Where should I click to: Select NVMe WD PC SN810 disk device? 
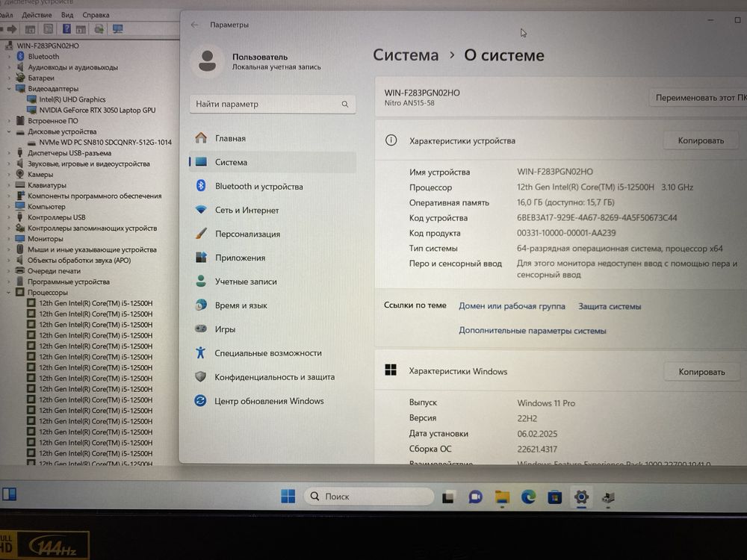coord(105,143)
